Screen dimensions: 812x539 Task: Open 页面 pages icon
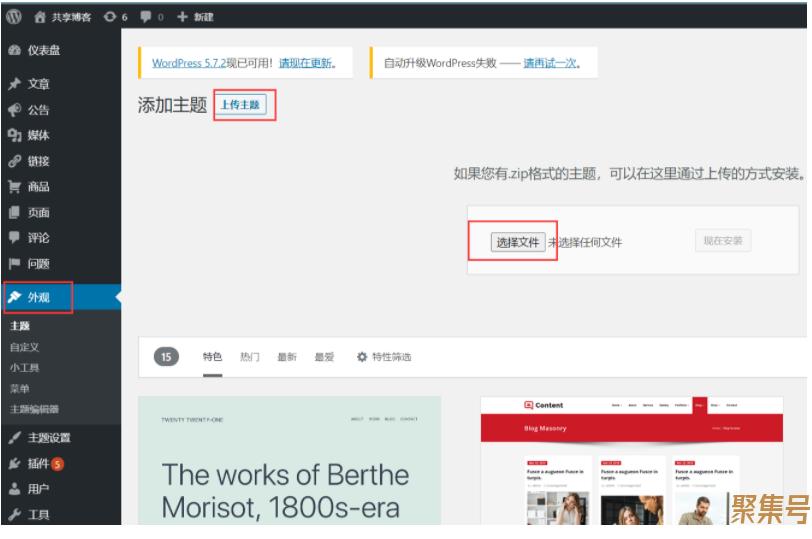tap(14, 212)
